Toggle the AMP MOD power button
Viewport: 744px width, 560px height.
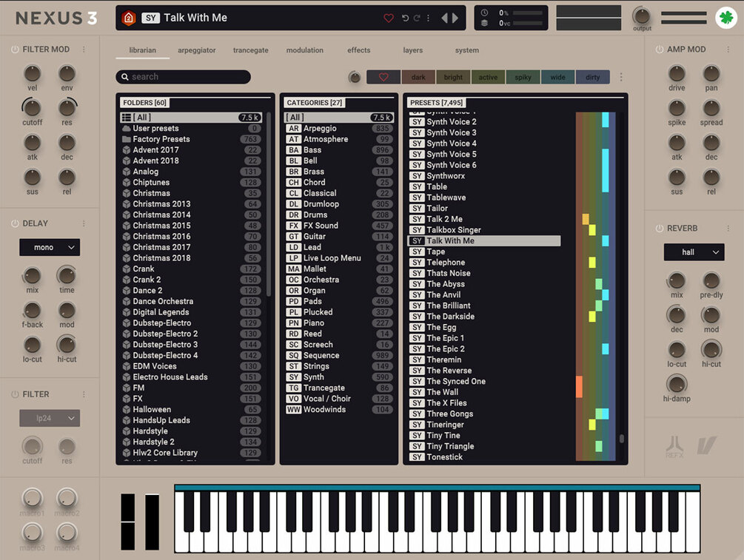(659, 50)
